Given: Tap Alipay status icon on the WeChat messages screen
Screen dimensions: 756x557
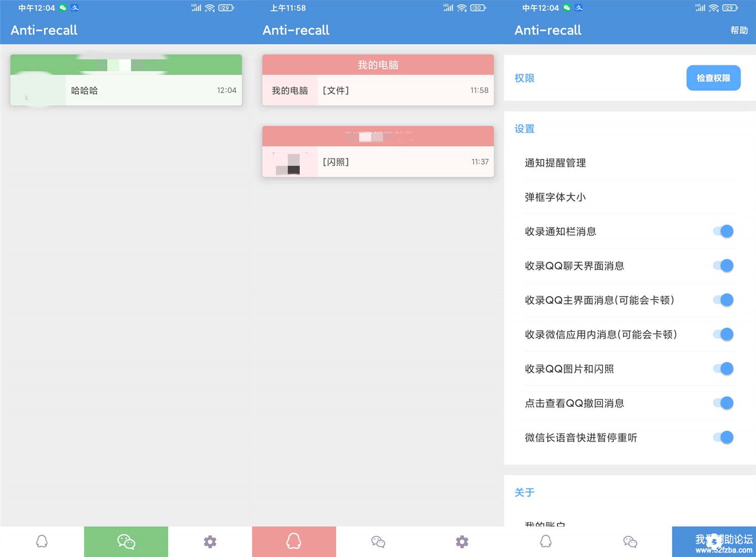Looking at the screenshot, I should coord(75,8).
